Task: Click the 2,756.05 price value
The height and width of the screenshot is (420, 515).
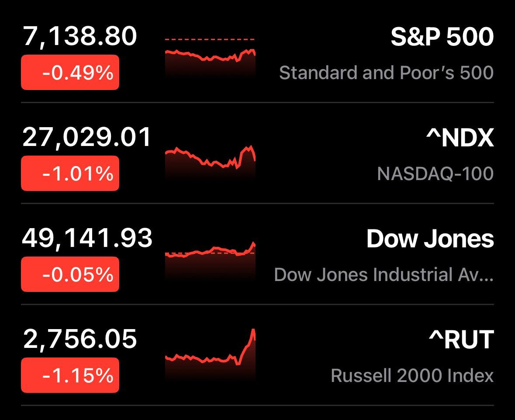Action: [x=80, y=339]
